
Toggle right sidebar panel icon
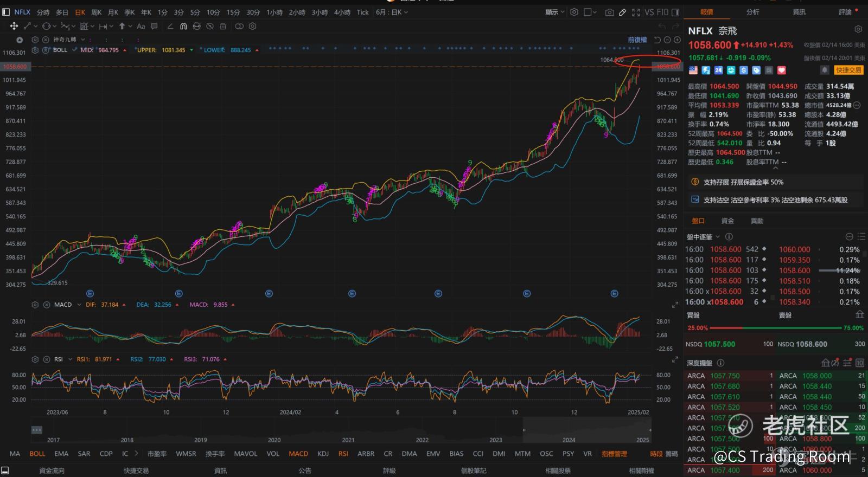pyautogui.click(x=675, y=12)
